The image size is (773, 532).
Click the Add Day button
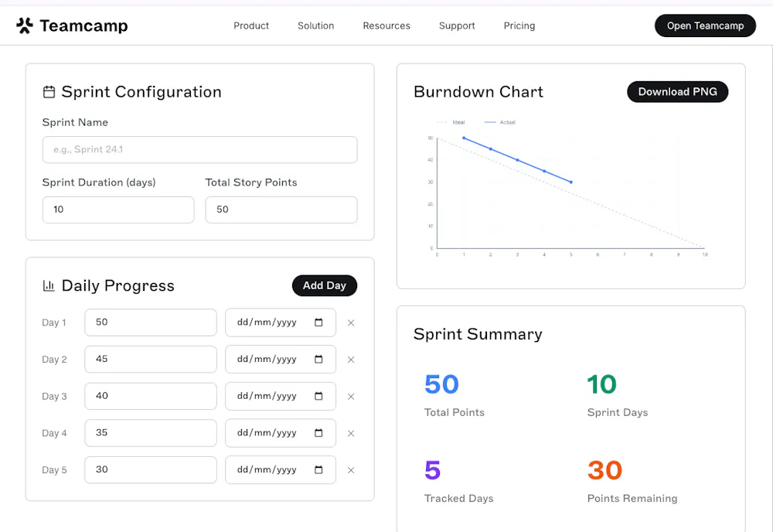point(324,285)
